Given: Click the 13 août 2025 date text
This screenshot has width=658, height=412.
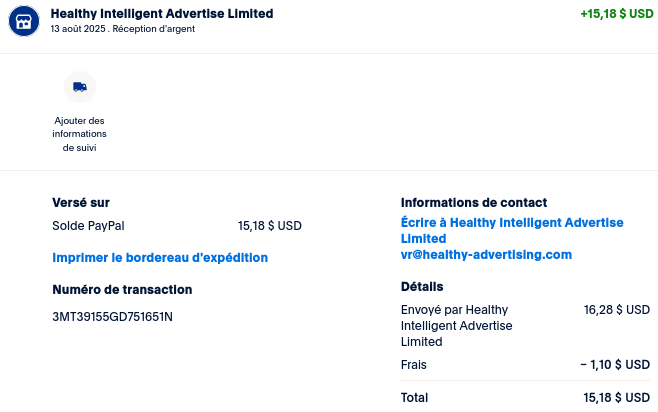Looking at the screenshot, I should 78,29.
